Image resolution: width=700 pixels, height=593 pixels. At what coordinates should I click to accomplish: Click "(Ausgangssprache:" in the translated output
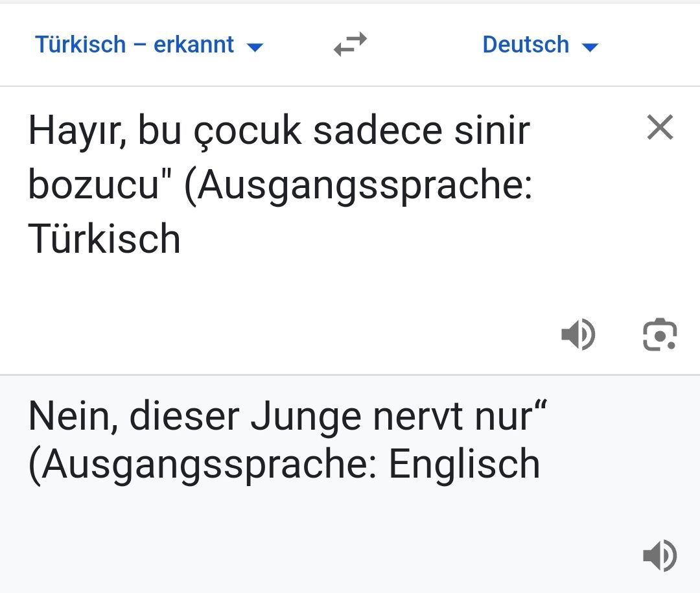coord(202,465)
